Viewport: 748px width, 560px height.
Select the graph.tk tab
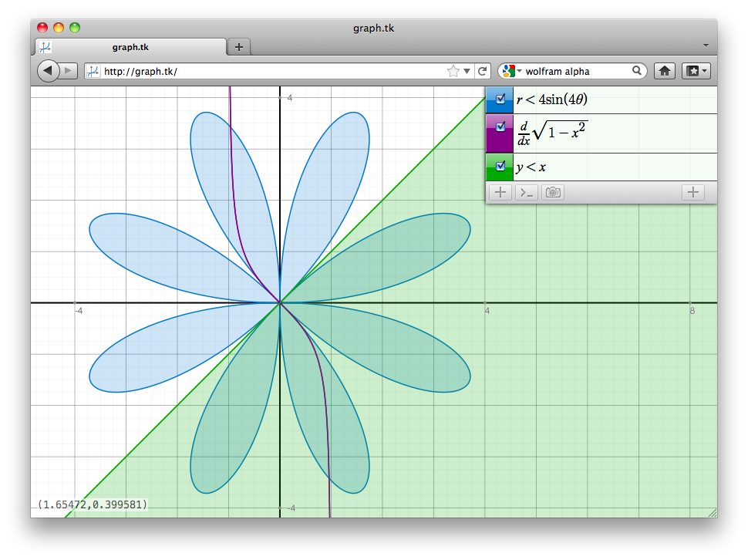click(130, 47)
